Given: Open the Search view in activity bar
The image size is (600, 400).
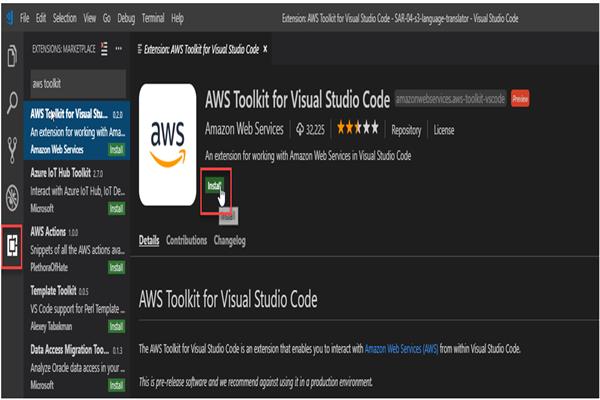Looking at the screenshot, I should point(13,102).
